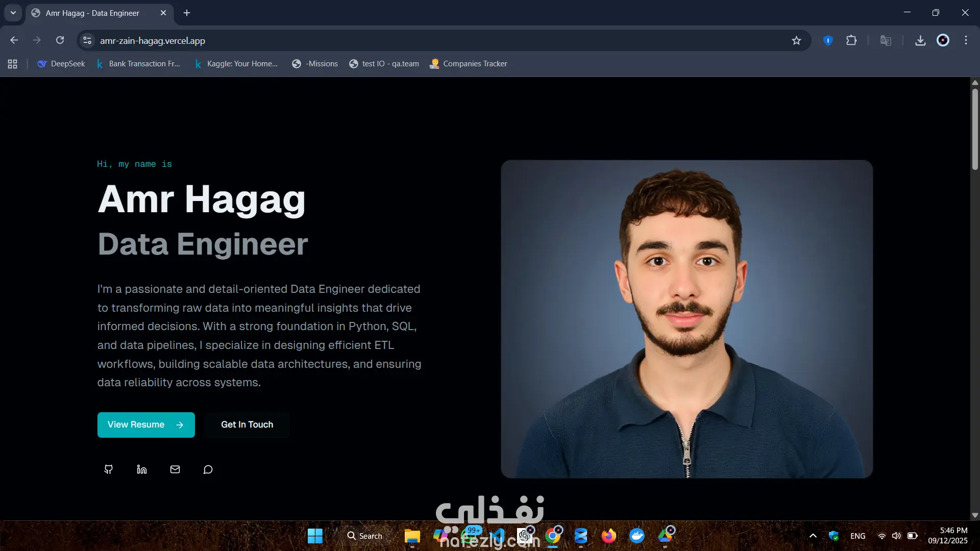Open the LinkedIn icon link
Viewport: 980px width, 551px height.
pyautogui.click(x=142, y=469)
